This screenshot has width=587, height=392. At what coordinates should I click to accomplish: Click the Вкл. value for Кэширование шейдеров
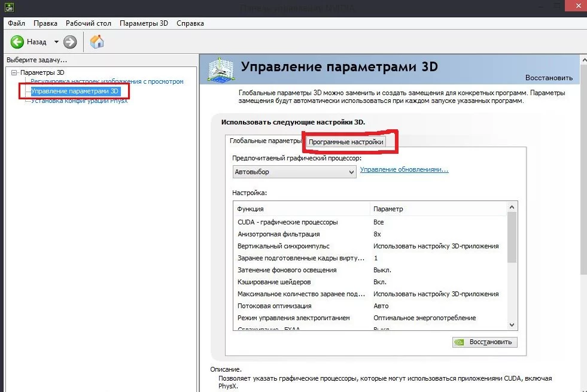click(x=380, y=282)
